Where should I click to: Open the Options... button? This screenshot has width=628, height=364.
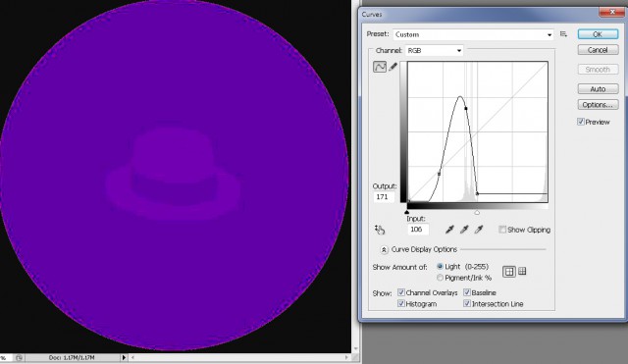[598, 105]
